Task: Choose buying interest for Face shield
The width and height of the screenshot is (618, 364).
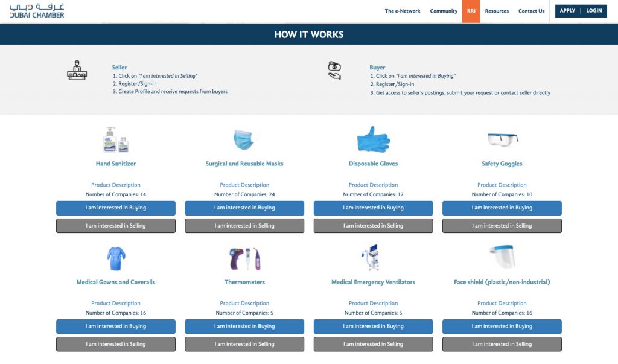Action: pyautogui.click(x=502, y=327)
